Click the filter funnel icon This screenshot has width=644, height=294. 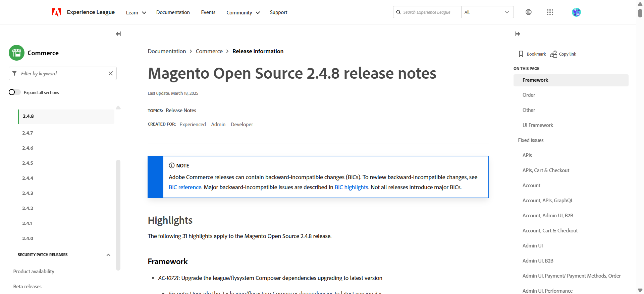[x=14, y=73]
